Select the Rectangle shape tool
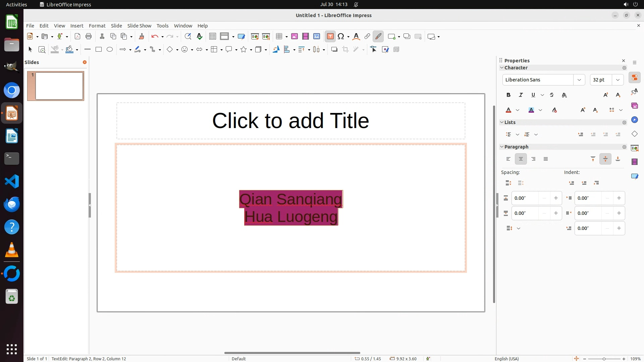 point(98,50)
